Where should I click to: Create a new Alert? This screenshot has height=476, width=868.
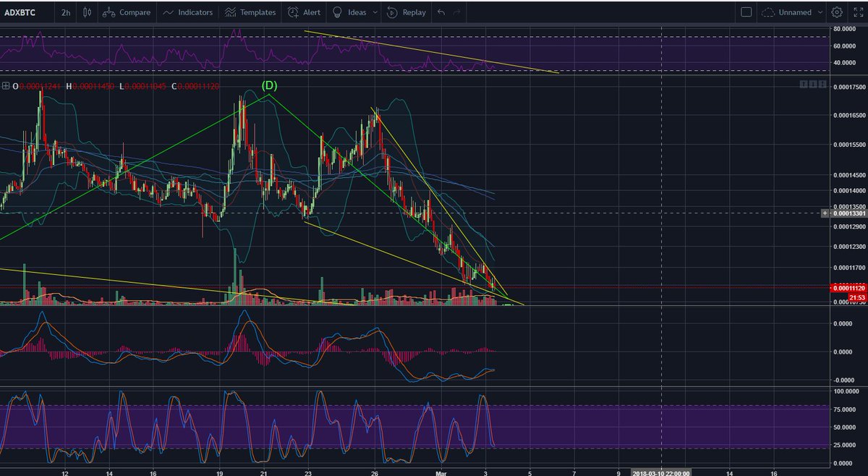pyautogui.click(x=304, y=12)
